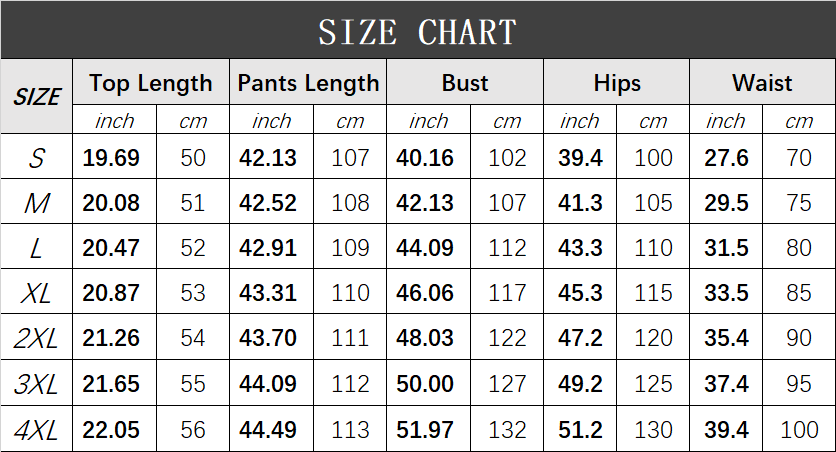Select the 51.2 hips inch cell
This screenshot has width=836, height=452.
coord(580,430)
